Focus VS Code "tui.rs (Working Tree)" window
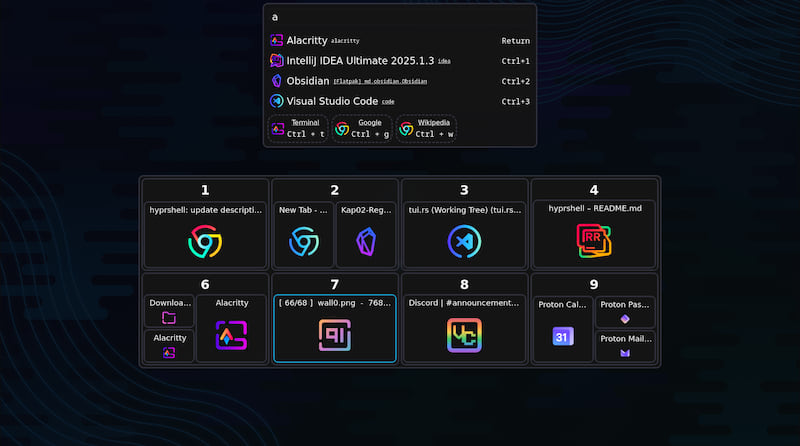This screenshot has width=800, height=446. 464,235
